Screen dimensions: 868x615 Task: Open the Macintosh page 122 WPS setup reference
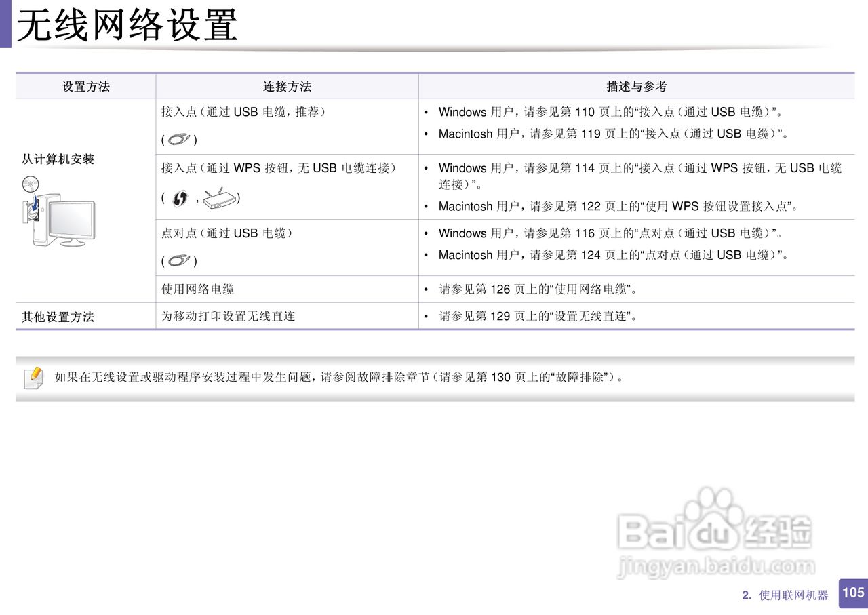pos(618,206)
